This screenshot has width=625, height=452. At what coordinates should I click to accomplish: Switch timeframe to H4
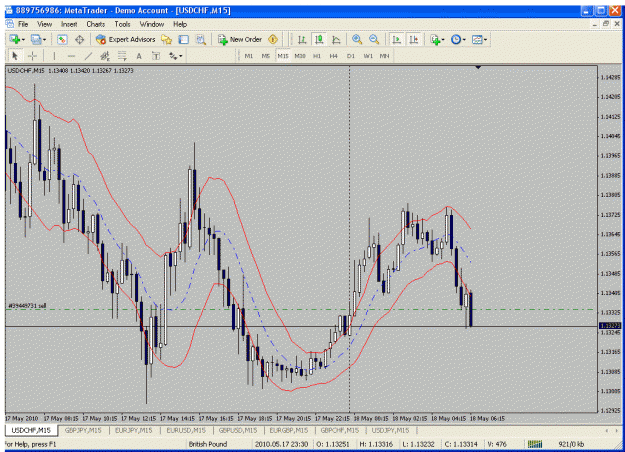334,56
